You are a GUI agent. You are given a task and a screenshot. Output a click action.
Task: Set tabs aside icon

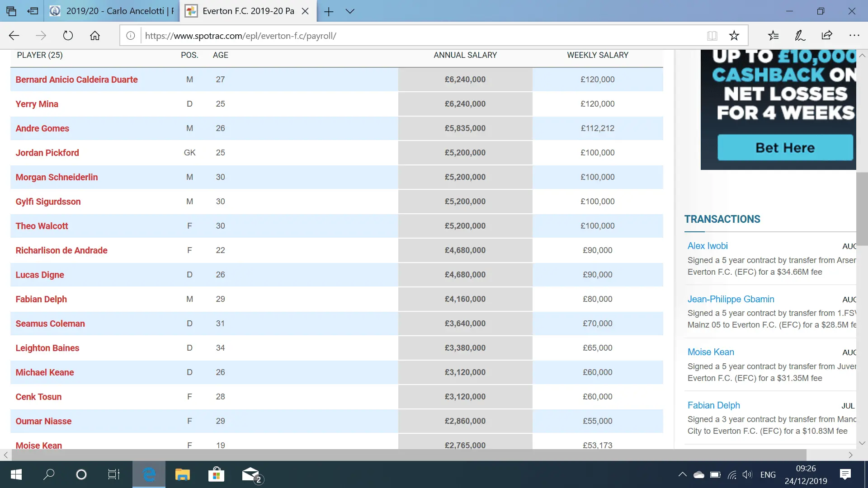[33, 11]
